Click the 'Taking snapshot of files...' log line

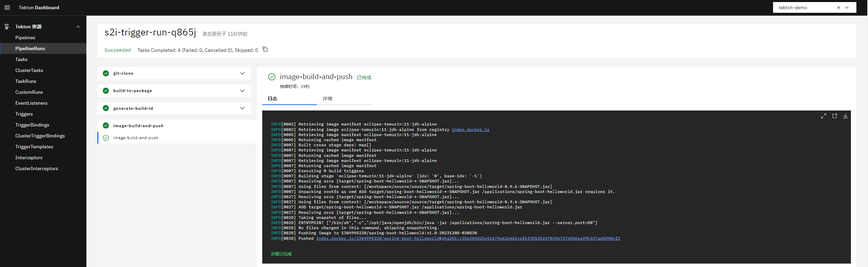(319, 218)
